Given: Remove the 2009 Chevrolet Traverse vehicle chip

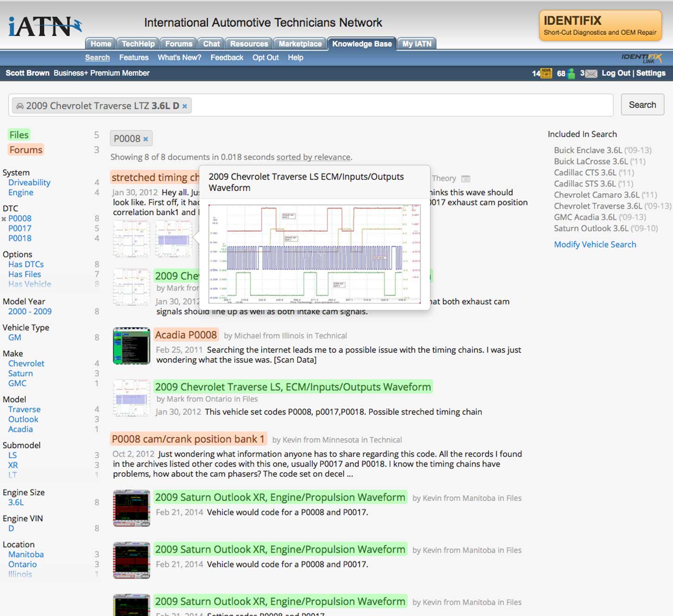Looking at the screenshot, I should pyautogui.click(x=185, y=106).
